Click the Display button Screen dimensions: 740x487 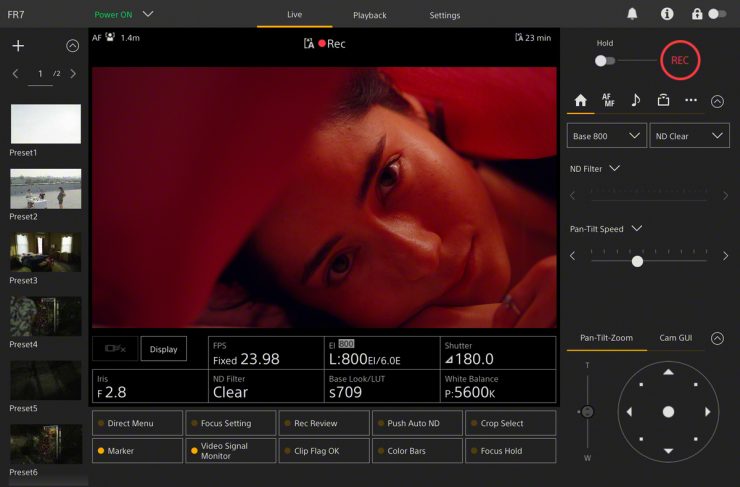pyautogui.click(x=163, y=349)
